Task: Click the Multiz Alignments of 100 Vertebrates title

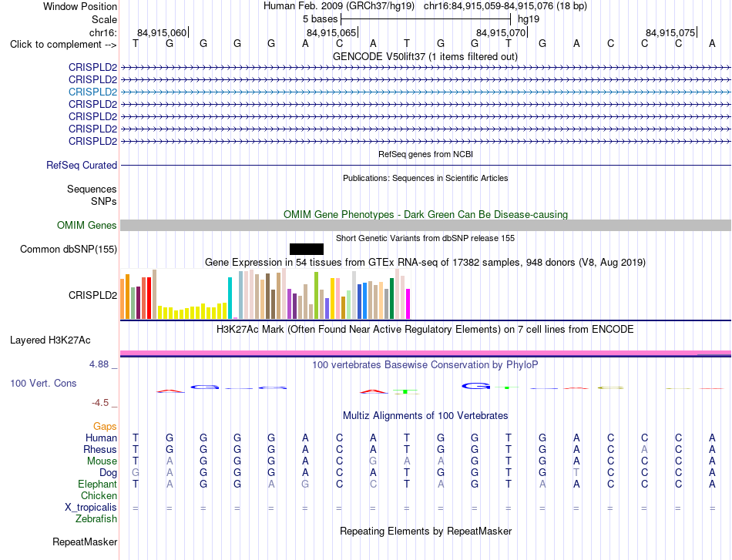Action: tap(425, 415)
